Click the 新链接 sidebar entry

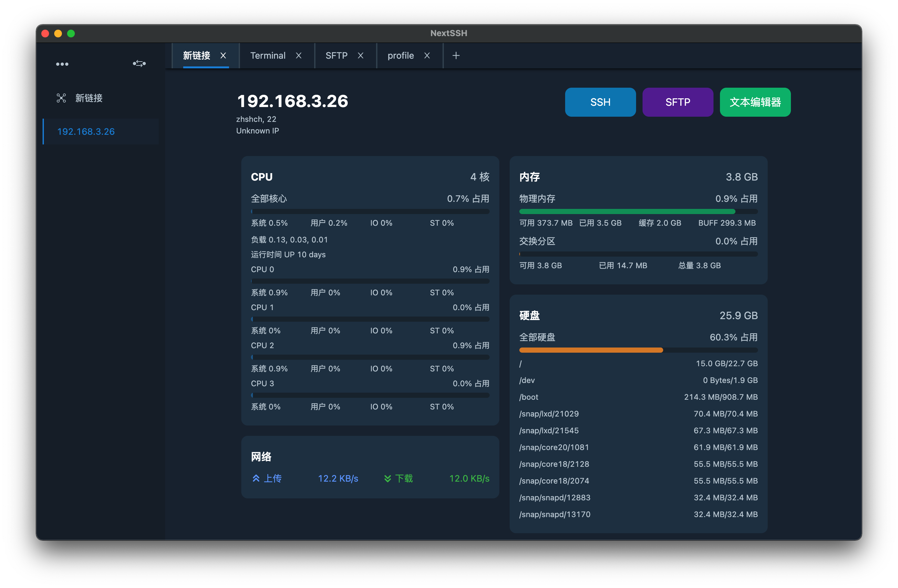point(89,98)
